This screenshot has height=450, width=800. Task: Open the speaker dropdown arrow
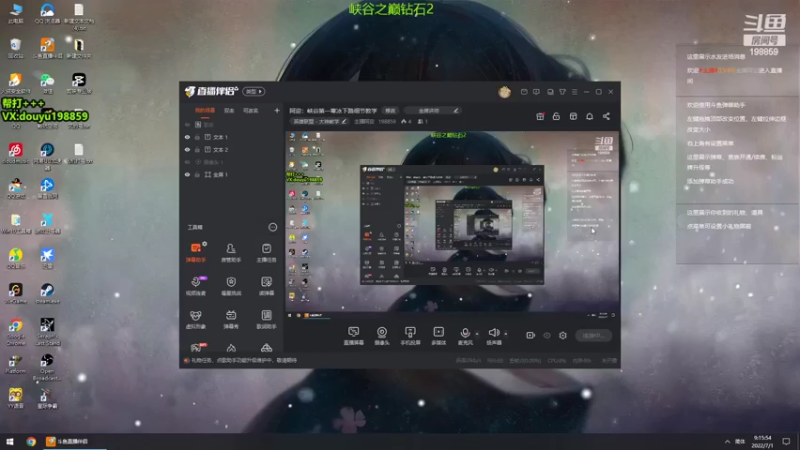pos(506,334)
